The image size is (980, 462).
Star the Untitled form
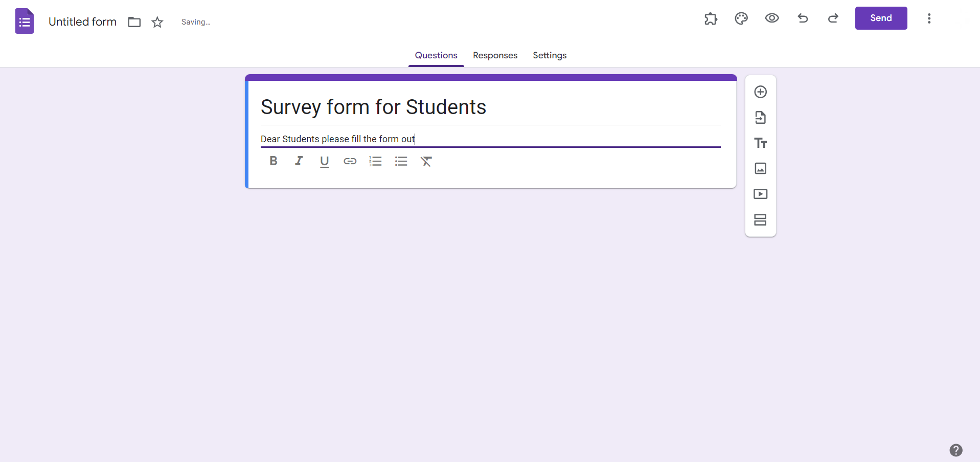click(x=157, y=22)
